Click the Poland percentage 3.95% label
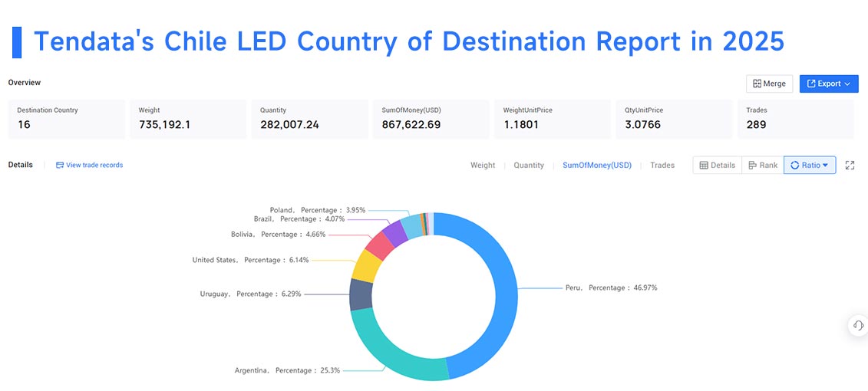868x391 pixels. point(318,210)
